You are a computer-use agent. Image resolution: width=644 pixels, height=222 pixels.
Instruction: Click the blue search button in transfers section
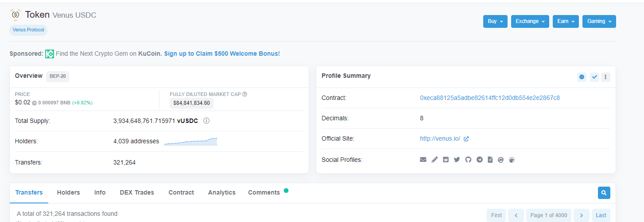tap(604, 192)
